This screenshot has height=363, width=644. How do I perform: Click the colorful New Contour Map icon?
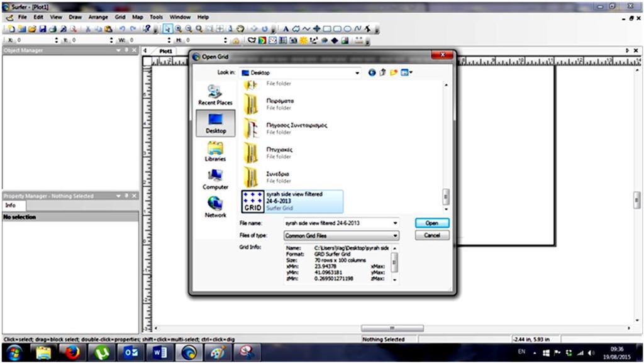pyautogui.click(x=262, y=40)
